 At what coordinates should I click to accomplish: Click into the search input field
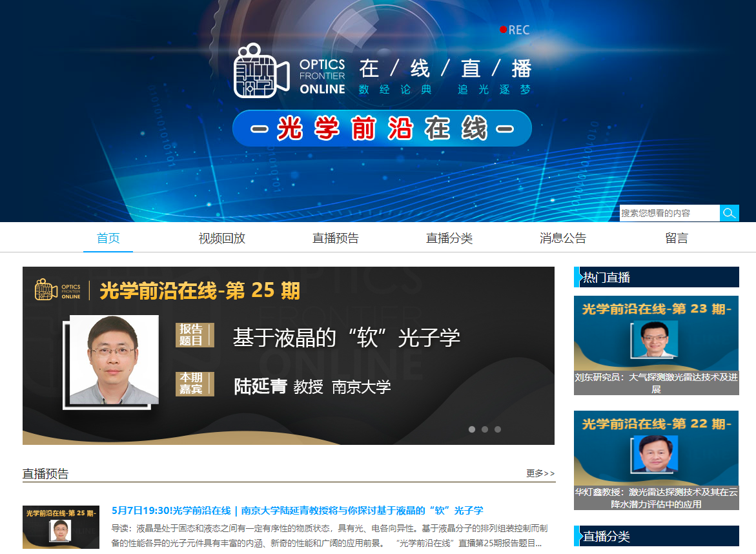point(669,213)
